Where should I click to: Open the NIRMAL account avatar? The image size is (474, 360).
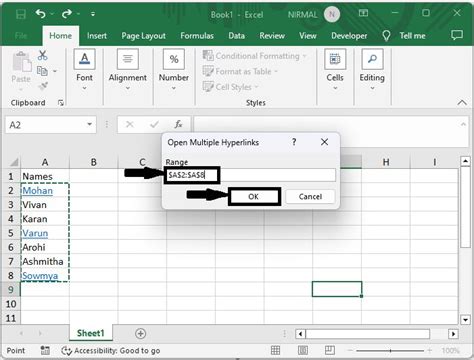coord(332,14)
